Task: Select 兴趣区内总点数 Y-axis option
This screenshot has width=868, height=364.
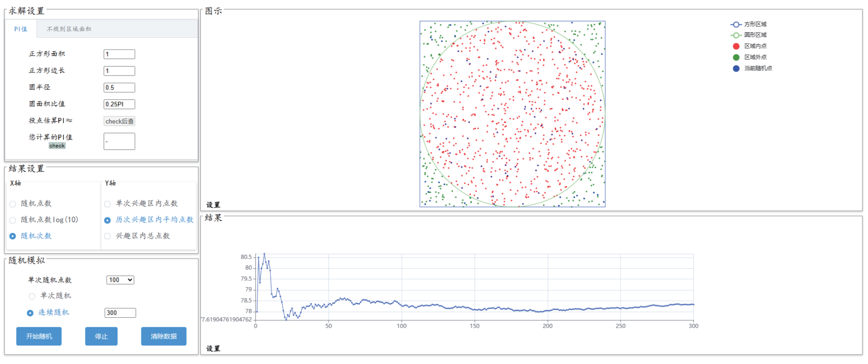Action: tap(108, 236)
